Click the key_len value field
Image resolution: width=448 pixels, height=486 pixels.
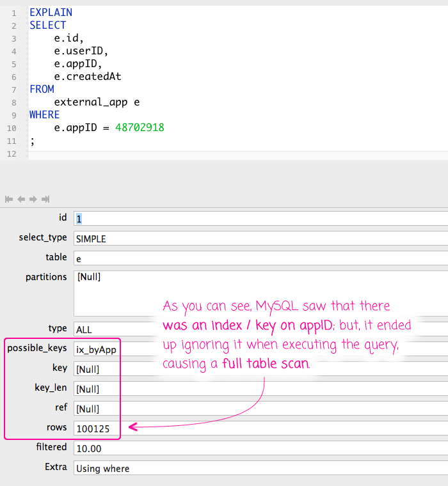[x=96, y=389]
